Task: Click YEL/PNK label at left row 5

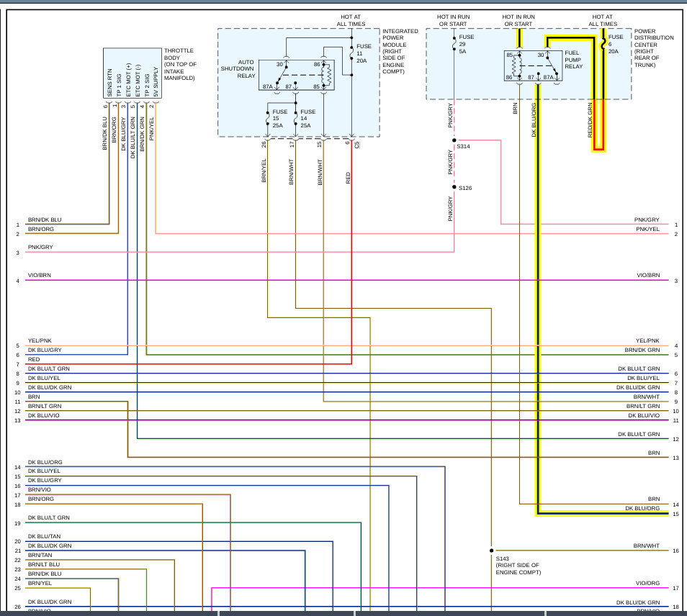Action: coord(40,340)
